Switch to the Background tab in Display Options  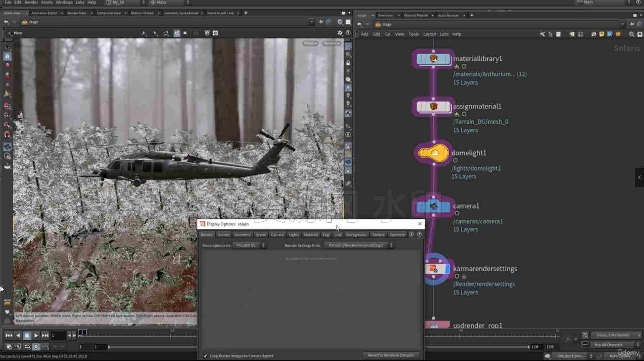pyautogui.click(x=356, y=235)
